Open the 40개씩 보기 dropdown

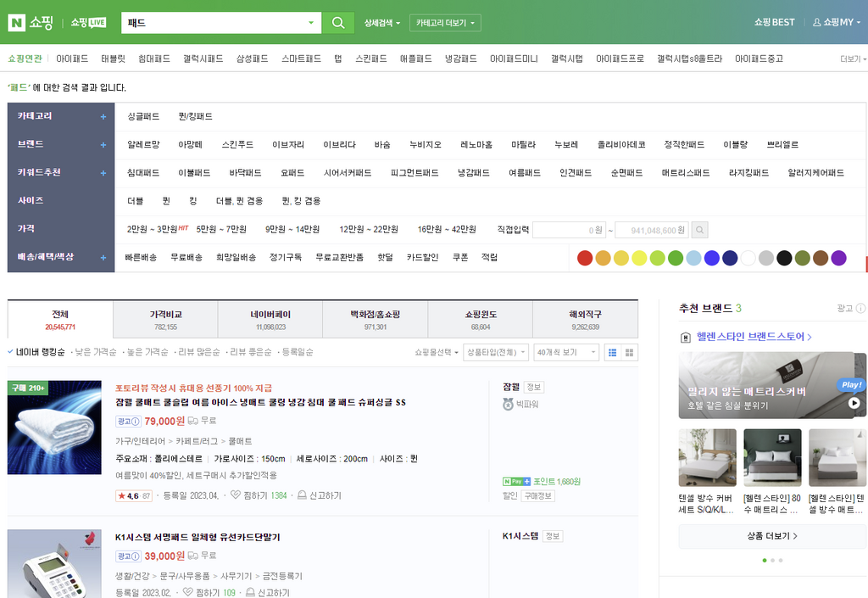[565, 352]
